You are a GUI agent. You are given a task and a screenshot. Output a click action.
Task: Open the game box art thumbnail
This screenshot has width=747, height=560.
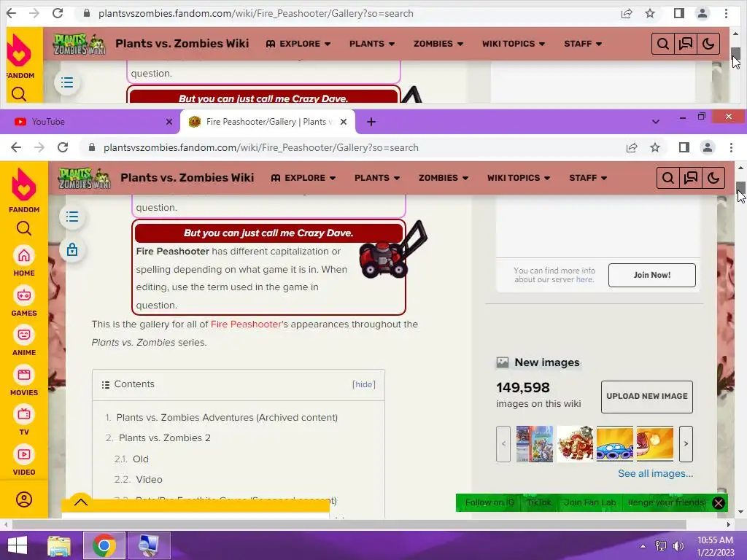click(535, 444)
